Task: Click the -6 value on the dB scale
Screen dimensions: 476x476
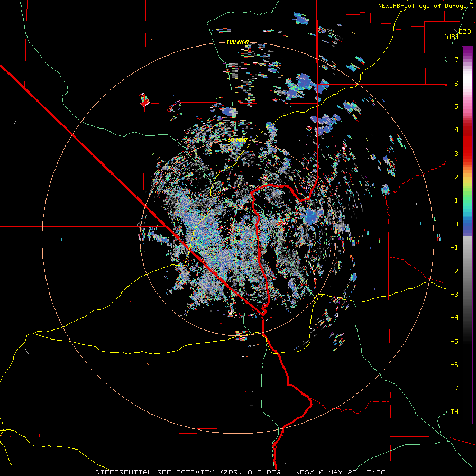Action: pos(454,365)
